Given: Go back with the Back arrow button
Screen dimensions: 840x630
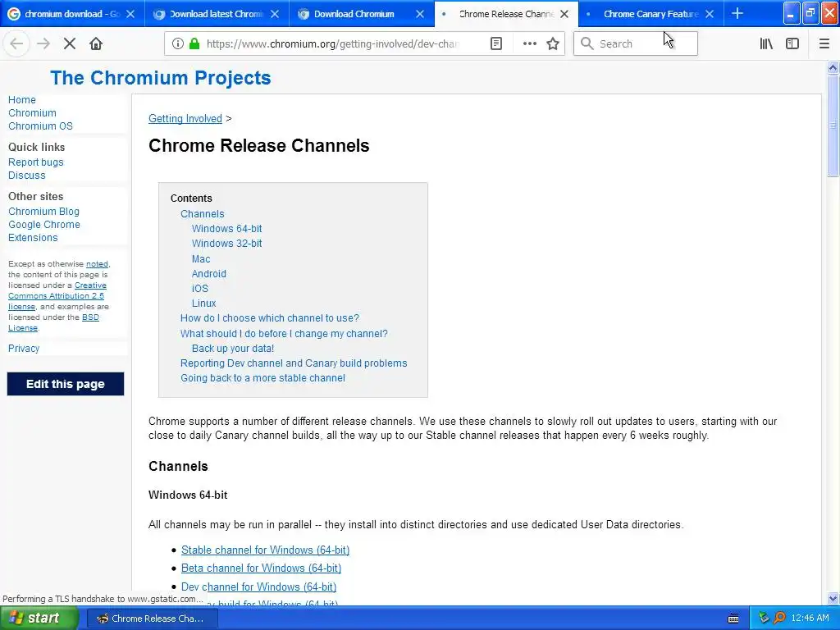Looking at the screenshot, I should (16, 44).
